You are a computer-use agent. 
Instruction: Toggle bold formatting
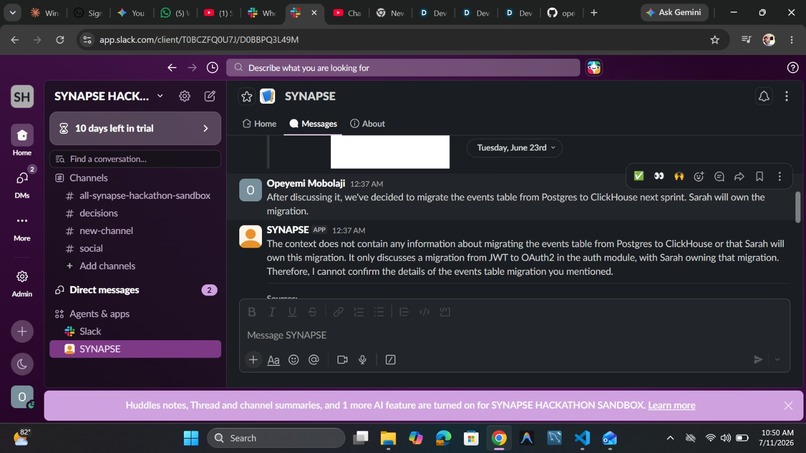click(x=252, y=312)
